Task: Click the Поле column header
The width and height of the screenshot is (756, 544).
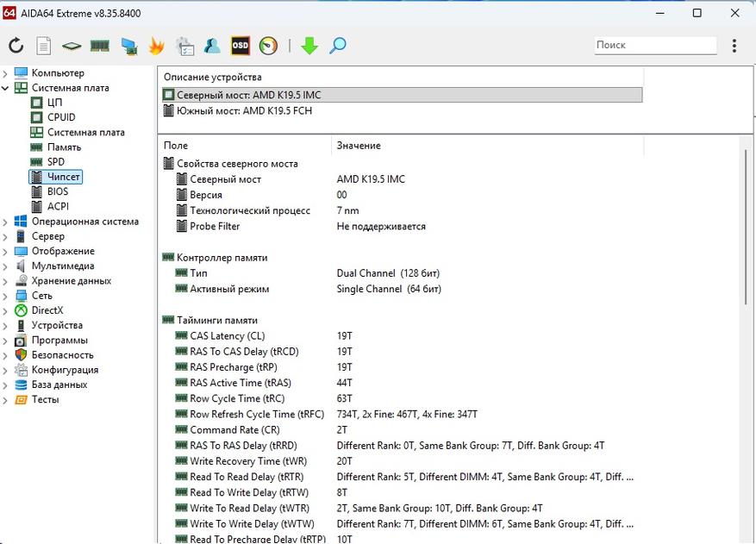Action: 245,146
